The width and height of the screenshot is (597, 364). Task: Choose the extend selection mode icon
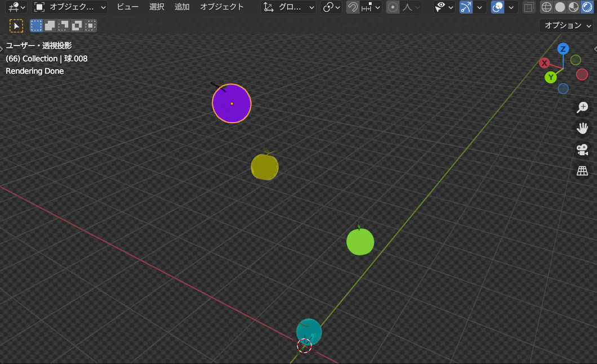[x=50, y=26]
